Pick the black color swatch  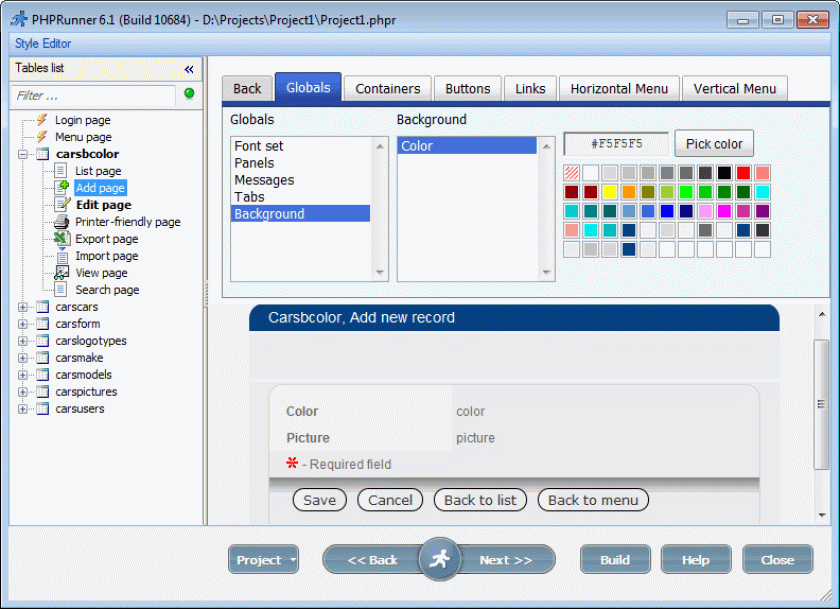[x=724, y=172]
